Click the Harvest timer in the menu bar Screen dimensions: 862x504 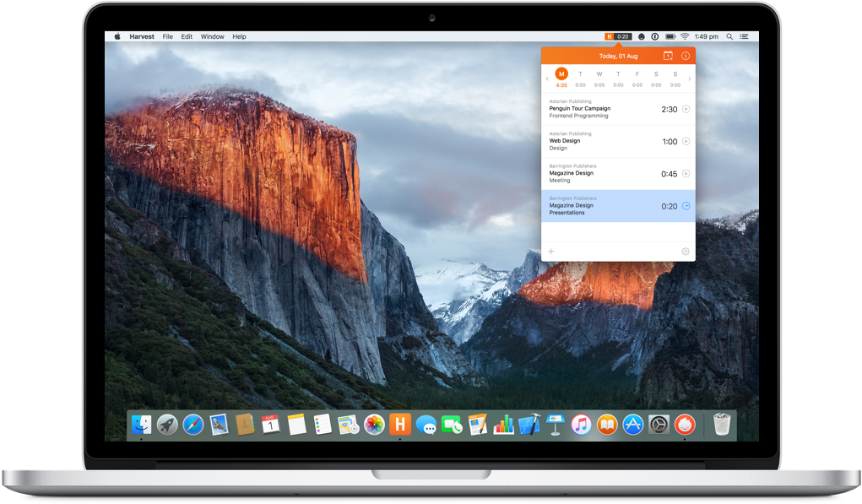point(618,37)
